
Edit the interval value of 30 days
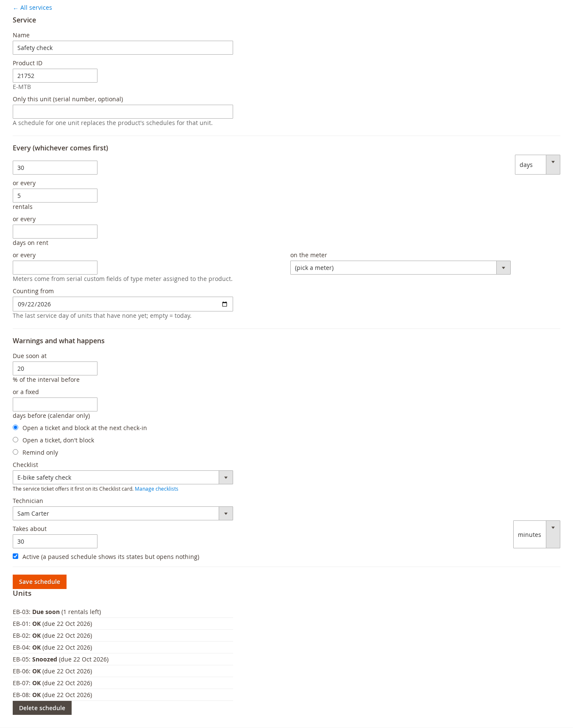[x=55, y=168]
